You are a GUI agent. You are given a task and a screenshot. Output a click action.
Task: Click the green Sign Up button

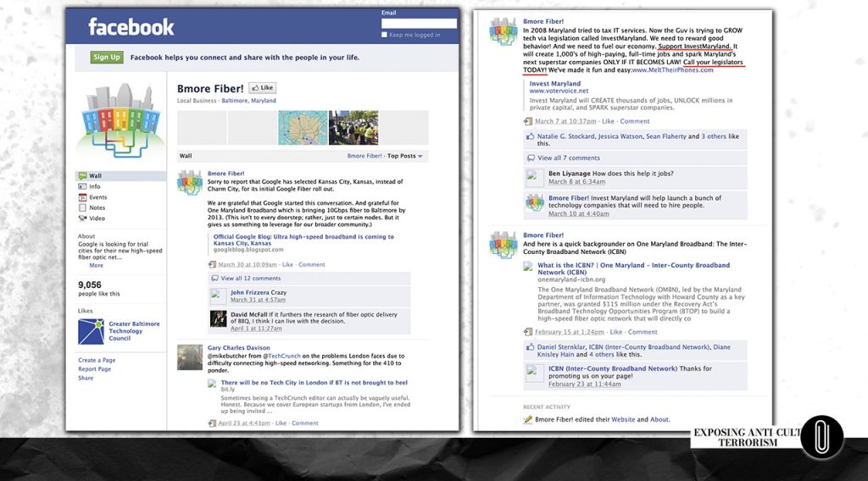coord(106,57)
